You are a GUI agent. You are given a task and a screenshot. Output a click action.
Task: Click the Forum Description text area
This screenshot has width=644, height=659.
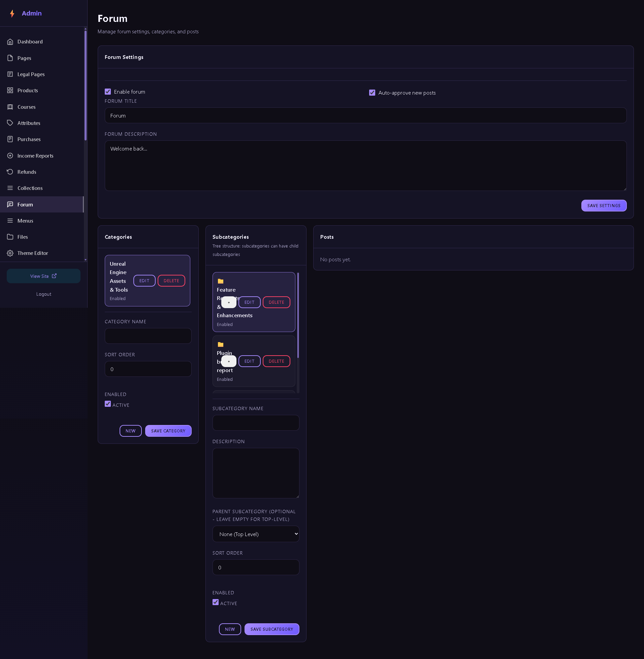pyautogui.click(x=366, y=166)
